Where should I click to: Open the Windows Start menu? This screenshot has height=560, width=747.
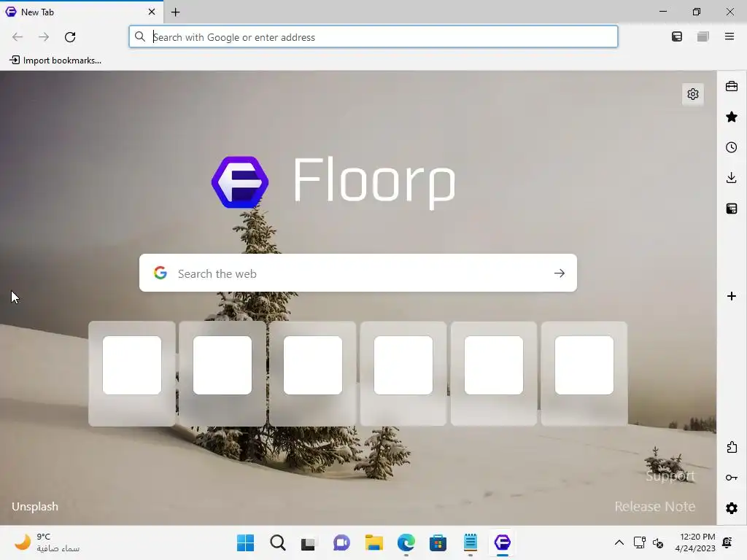245,542
